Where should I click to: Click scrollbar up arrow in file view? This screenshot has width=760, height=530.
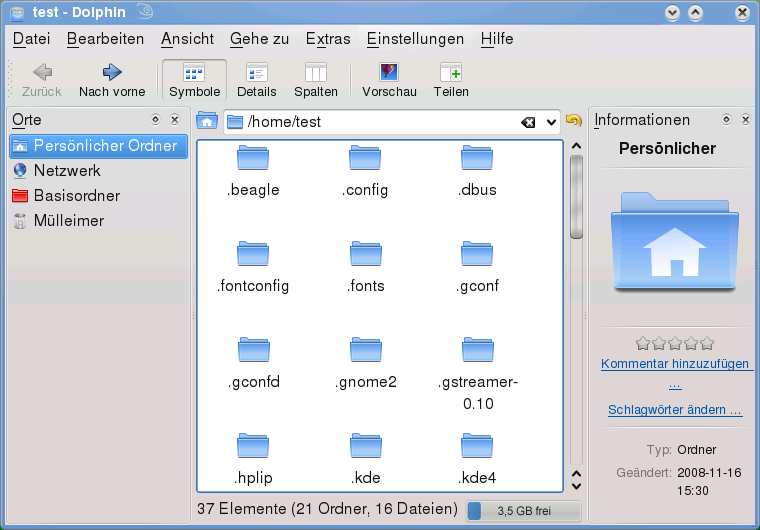pos(576,146)
